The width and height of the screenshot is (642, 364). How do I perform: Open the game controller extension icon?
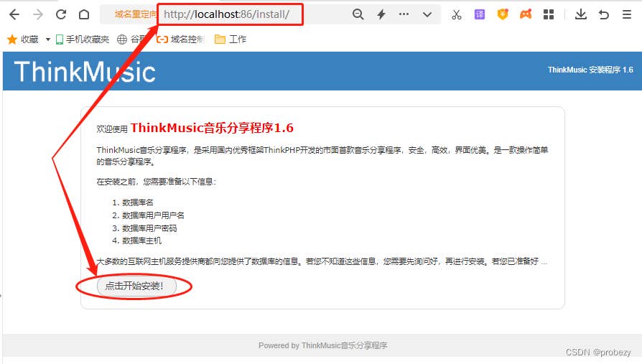[x=526, y=15]
